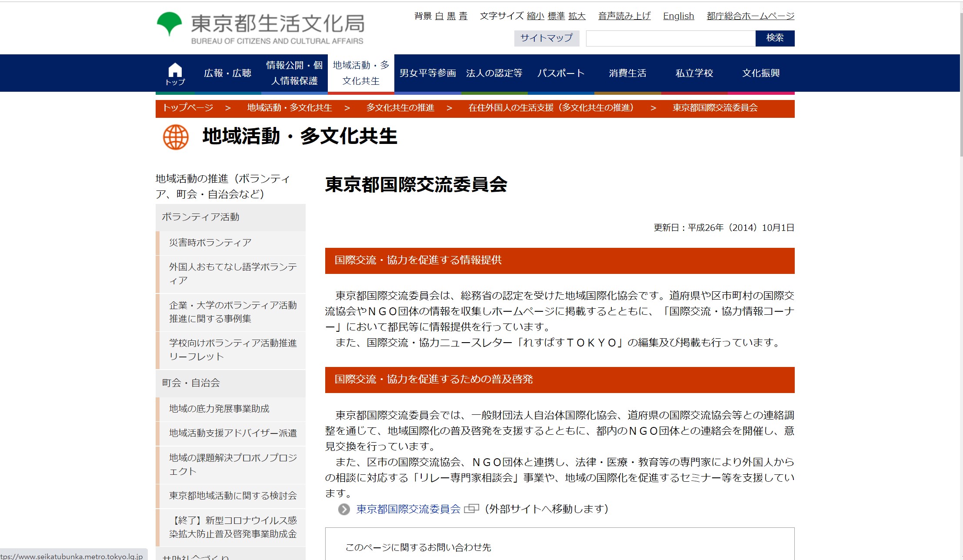Click the 検索 search button

775,38
